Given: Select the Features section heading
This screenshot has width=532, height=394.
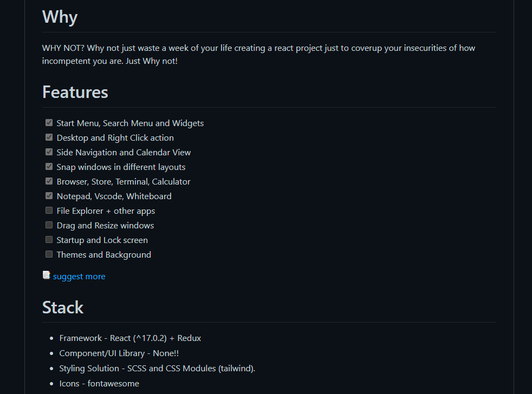Looking at the screenshot, I should (x=75, y=92).
